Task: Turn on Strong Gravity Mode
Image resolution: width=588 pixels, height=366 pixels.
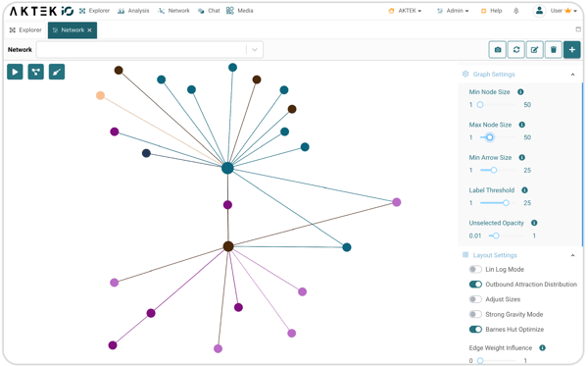Action: point(475,314)
